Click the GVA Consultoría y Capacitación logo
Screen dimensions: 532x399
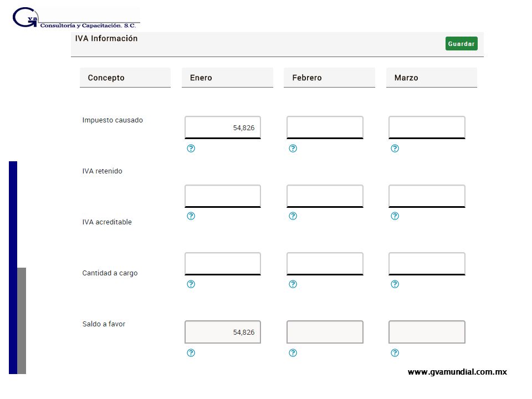coord(76,18)
